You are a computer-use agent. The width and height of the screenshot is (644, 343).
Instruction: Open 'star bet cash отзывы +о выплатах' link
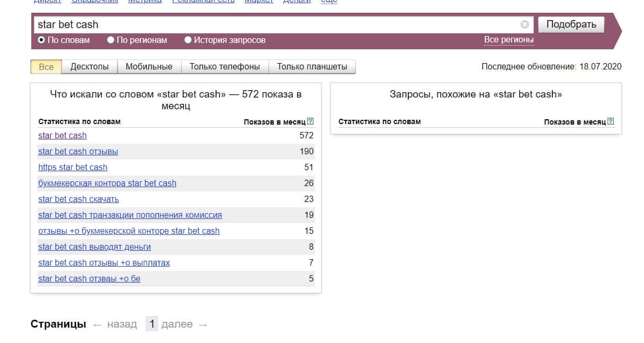tap(104, 262)
